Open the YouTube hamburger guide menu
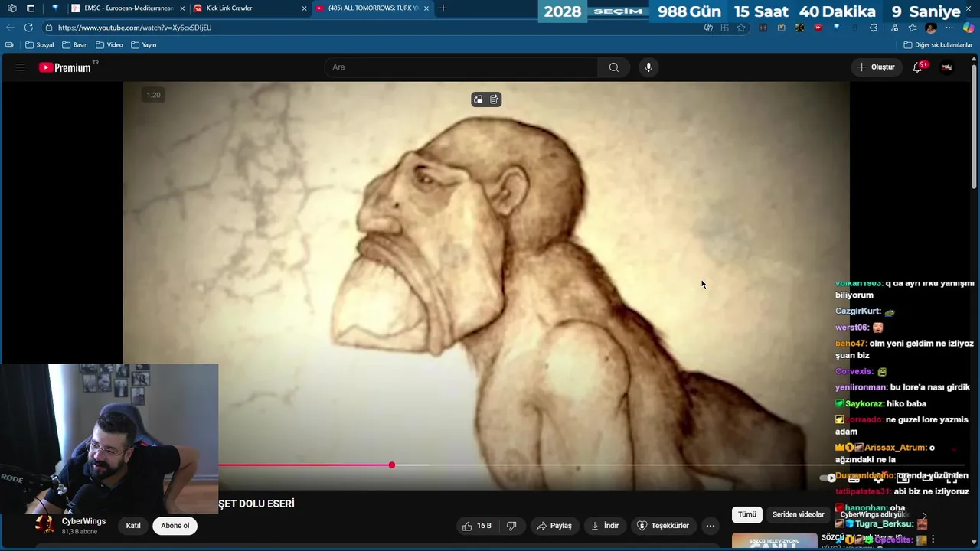 pos(20,67)
